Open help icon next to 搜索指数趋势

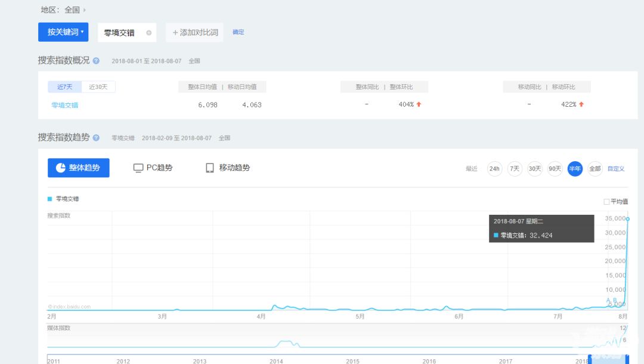pos(96,138)
